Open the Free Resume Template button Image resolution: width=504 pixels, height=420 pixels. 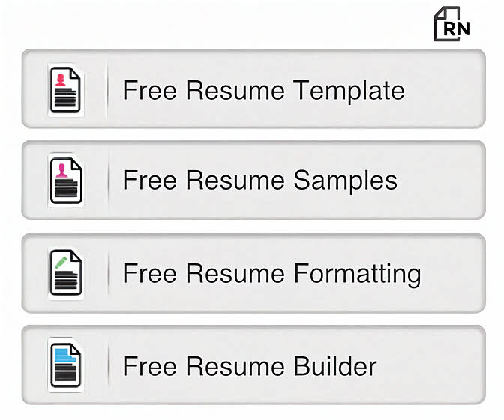pos(253,89)
